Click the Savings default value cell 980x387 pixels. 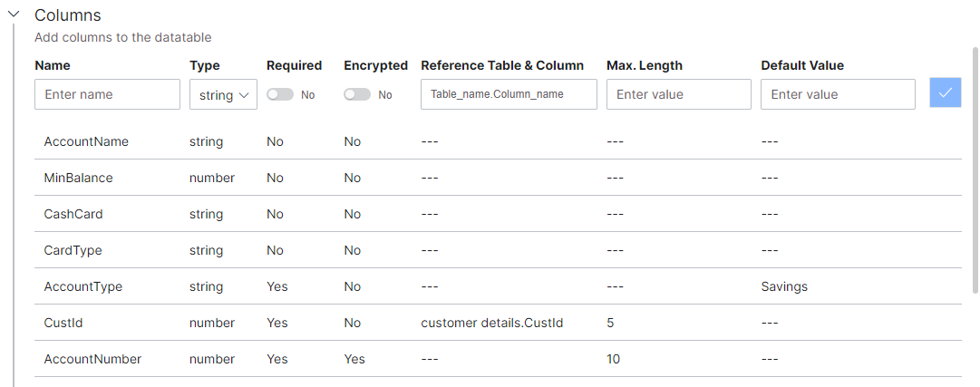(784, 286)
